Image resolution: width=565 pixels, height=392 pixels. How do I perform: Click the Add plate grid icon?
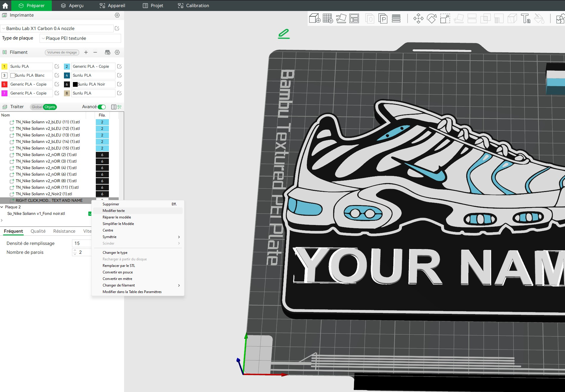tap(328, 18)
